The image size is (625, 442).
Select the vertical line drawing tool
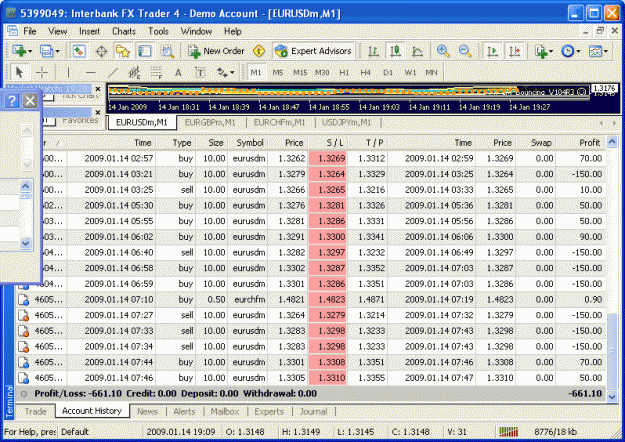[x=69, y=73]
